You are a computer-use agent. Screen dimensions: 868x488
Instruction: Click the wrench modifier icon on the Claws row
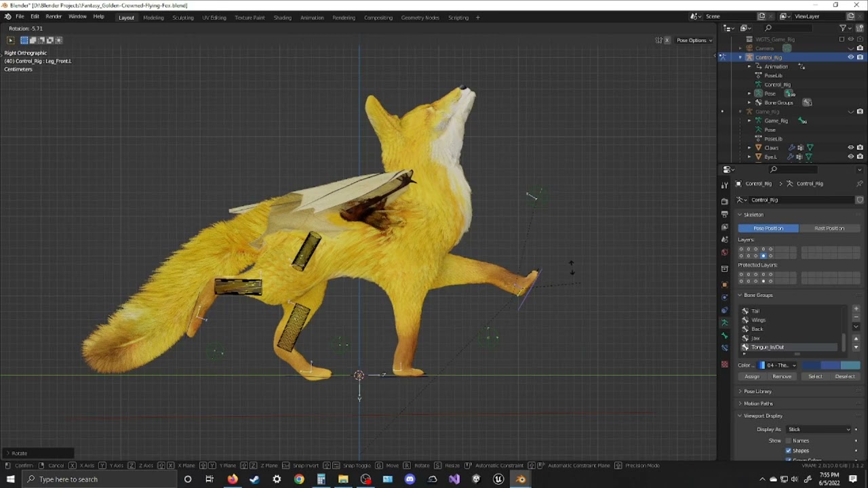coord(791,147)
